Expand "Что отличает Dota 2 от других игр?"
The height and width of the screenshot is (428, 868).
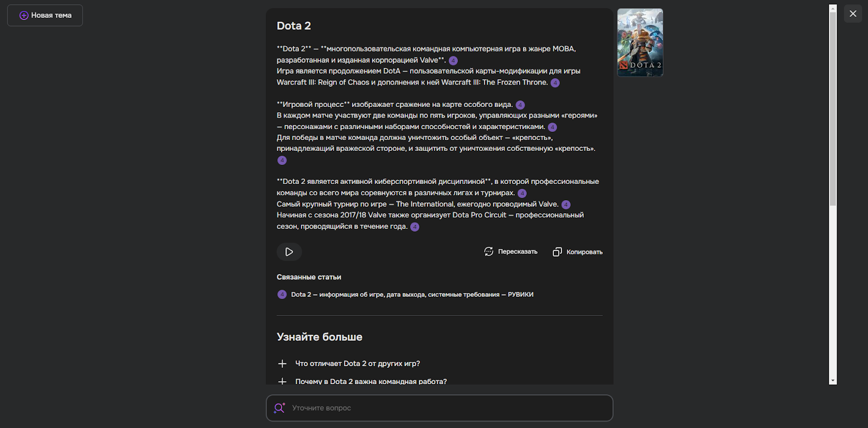282,363
